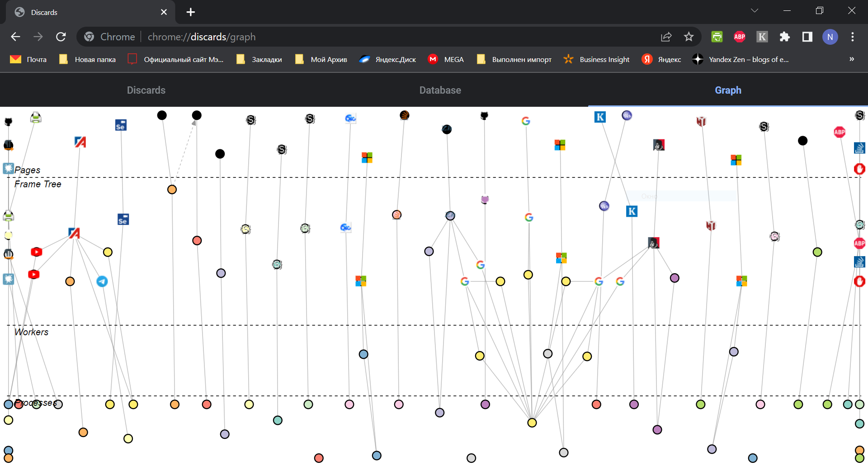This screenshot has width=868, height=466.
Task: Select the upper YouTube frame node
Action: point(37,252)
